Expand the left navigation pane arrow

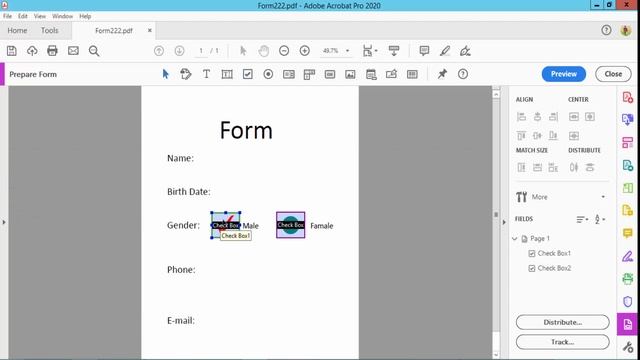point(4,222)
